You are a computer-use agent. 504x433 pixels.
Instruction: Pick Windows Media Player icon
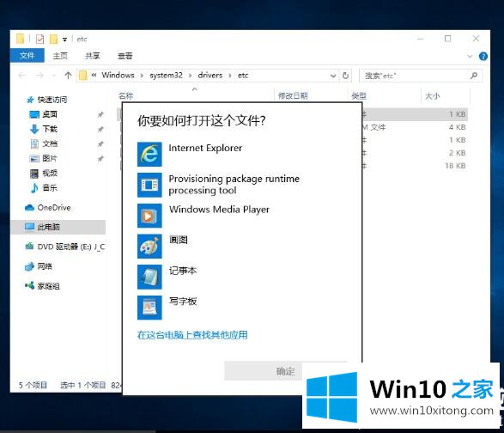pos(149,216)
